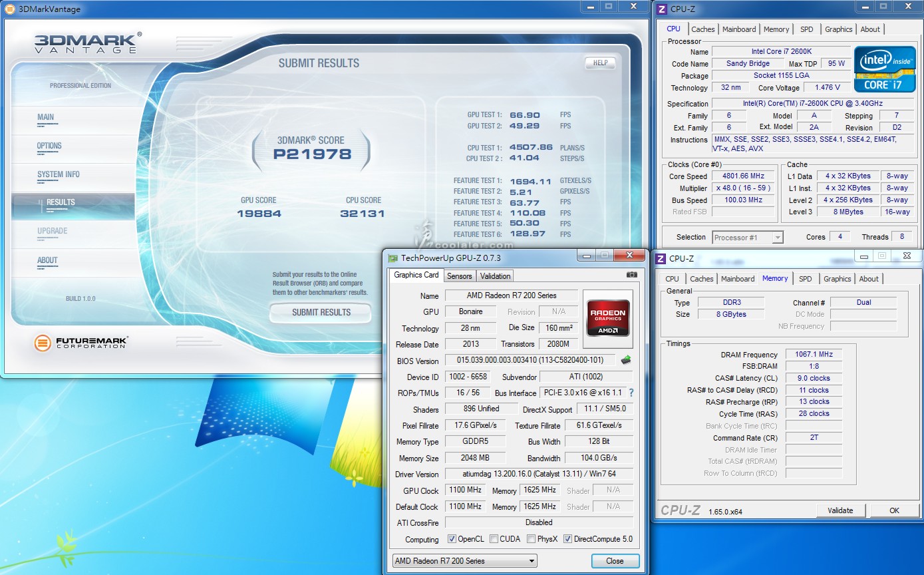Image resolution: width=924 pixels, height=575 pixels.
Task: Open About tab in upper CPU-Z window
Action: (870, 29)
